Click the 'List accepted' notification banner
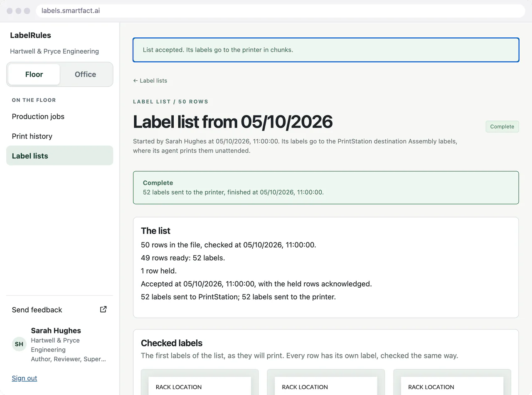This screenshot has height=395, width=532. (x=326, y=50)
